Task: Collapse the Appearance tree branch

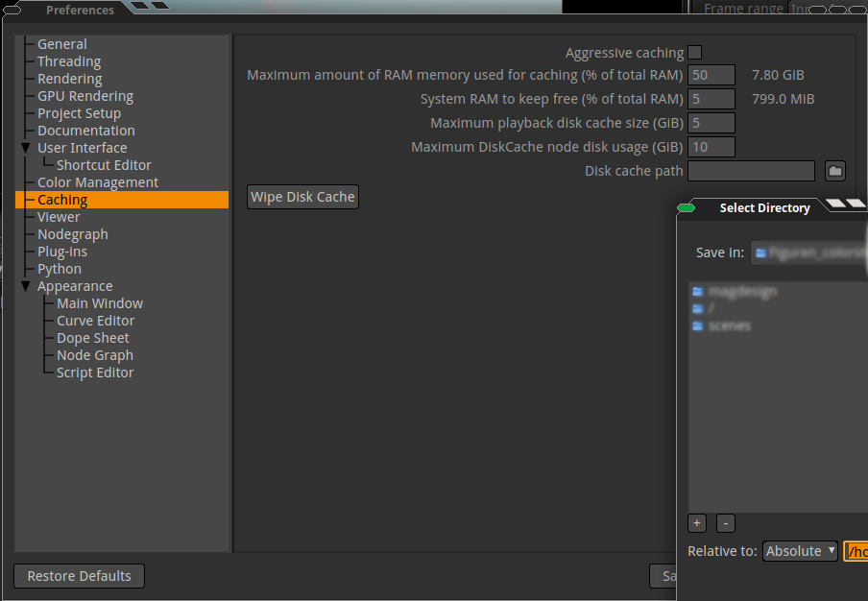Action: (x=25, y=285)
